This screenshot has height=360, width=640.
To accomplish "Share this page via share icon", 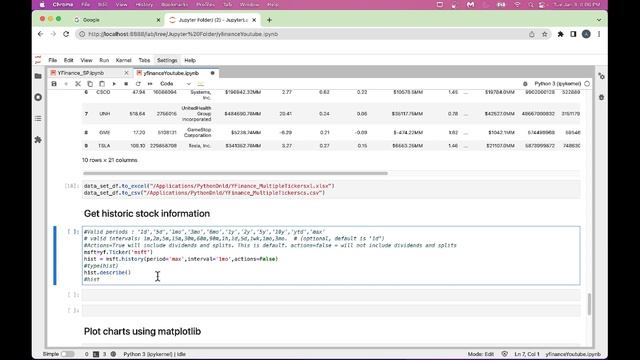I will click(531, 34).
